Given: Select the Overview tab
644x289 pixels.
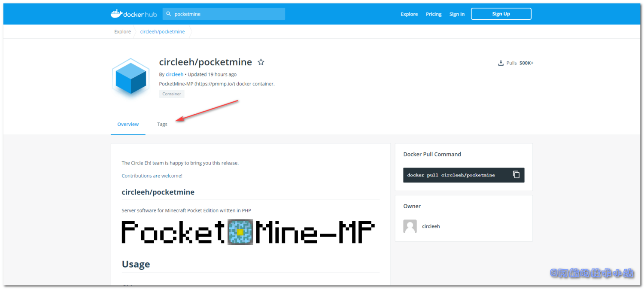Looking at the screenshot, I should tap(128, 124).
